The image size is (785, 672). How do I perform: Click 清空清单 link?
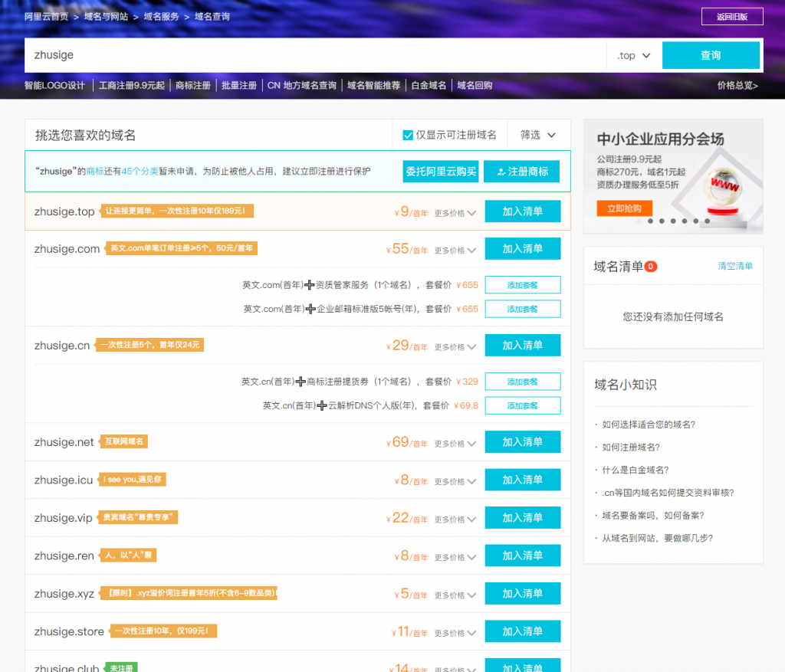coord(735,266)
